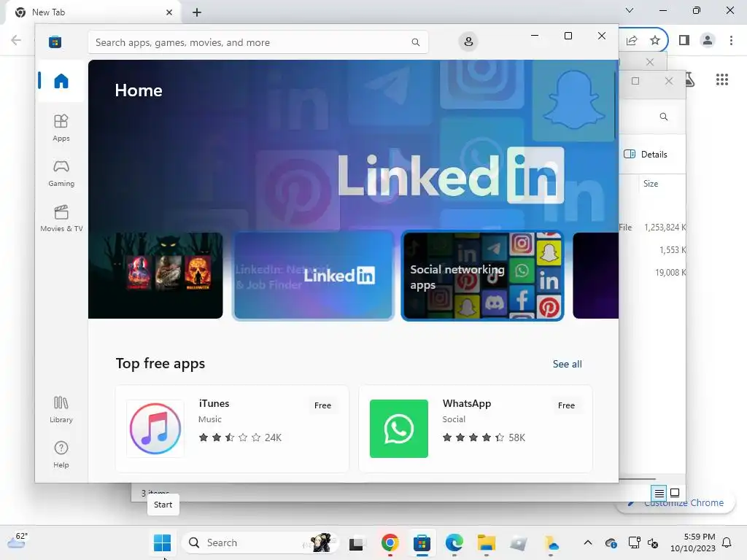Viewport: 747px width, 560px height.
Task: Switch File Explorer to large thumbnails view
Action: (x=675, y=493)
